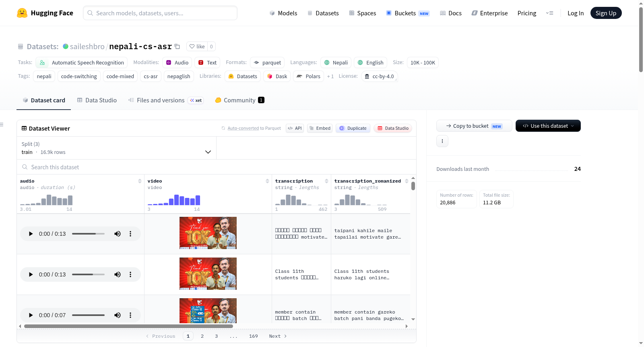
Task: Open the left sidebar menu icon
Action: [2, 125]
